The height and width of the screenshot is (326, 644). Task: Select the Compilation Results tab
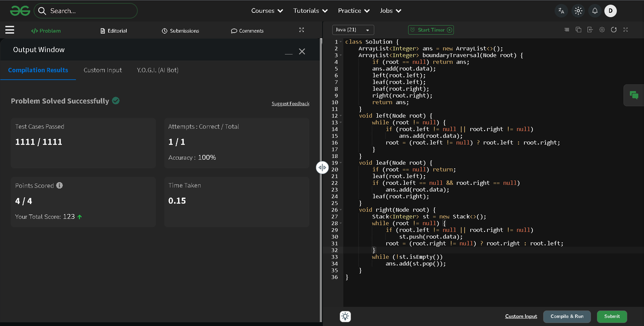tap(38, 70)
